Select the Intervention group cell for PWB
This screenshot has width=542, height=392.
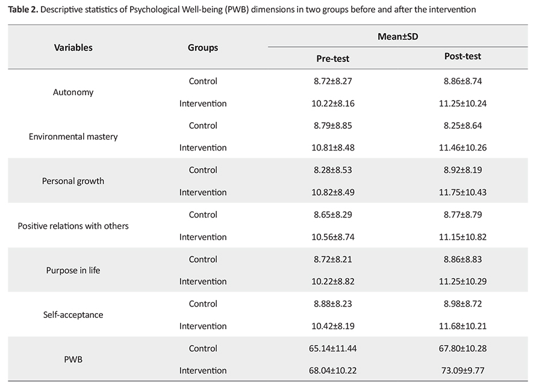pyautogui.click(x=203, y=371)
